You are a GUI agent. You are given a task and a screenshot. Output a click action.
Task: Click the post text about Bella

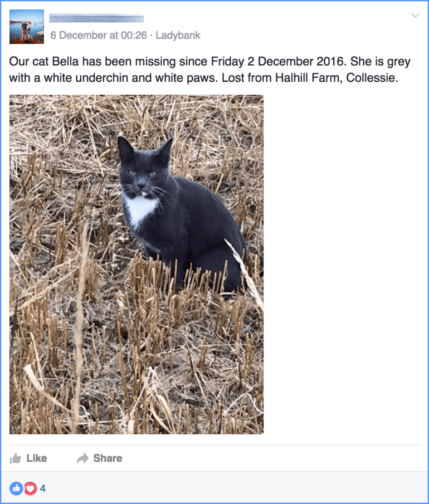(209, 70)
